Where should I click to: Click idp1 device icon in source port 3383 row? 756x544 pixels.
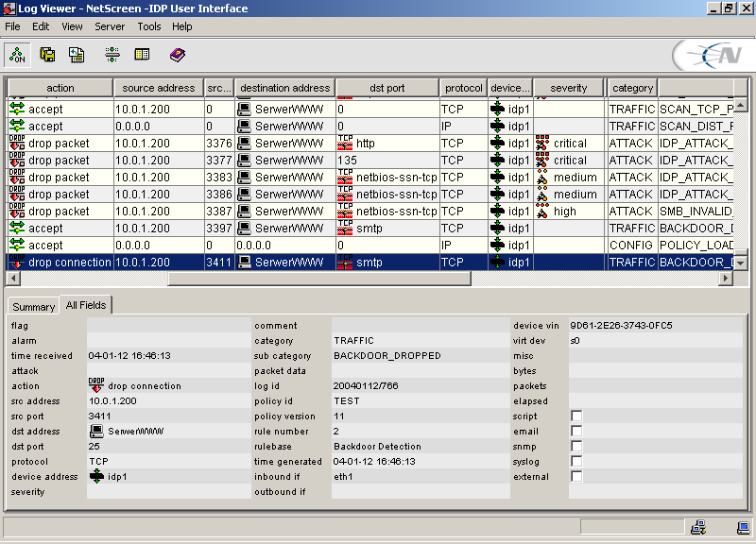497,177
